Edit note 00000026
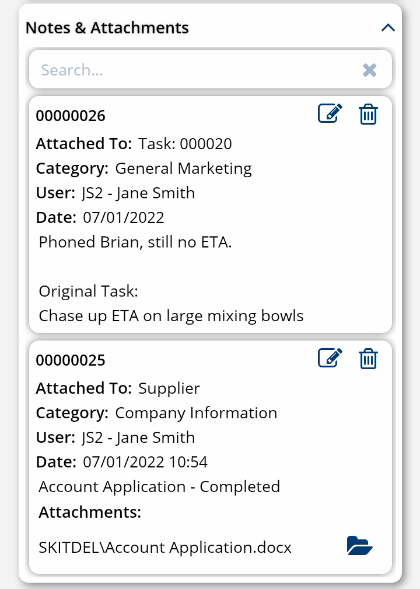The width and height of the screenshot is (420, 589). click(x=330, y=113)
